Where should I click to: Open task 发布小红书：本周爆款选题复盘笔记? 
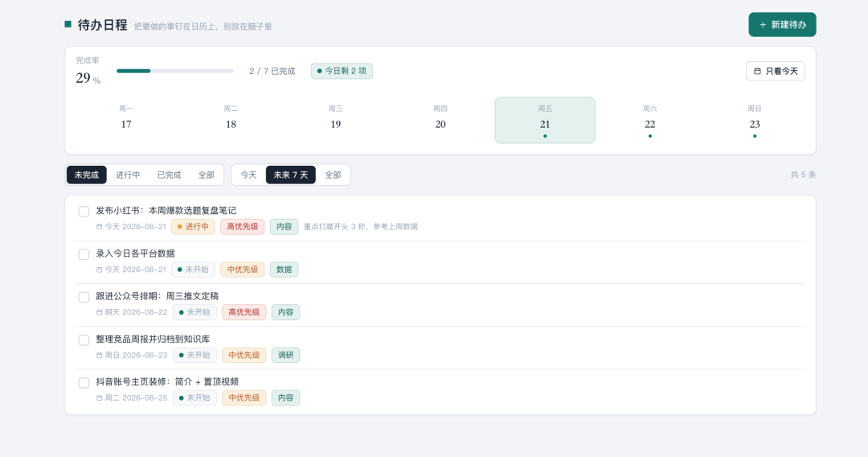166,211
